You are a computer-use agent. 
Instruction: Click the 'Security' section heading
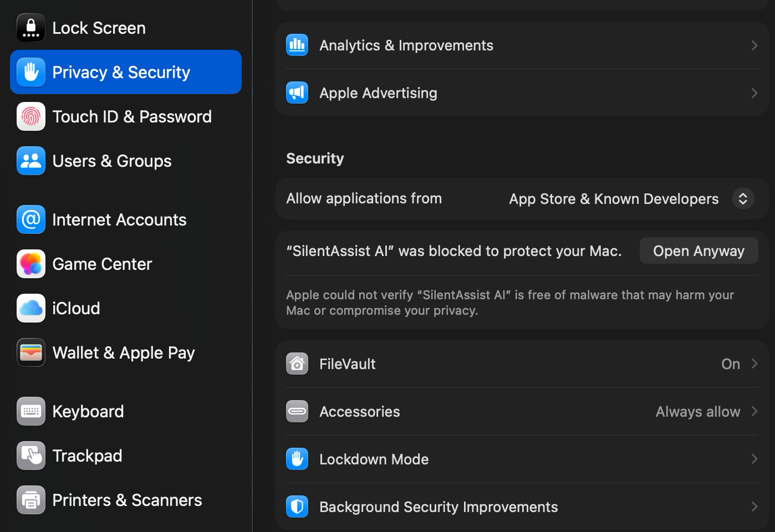[x=315, y=158]
